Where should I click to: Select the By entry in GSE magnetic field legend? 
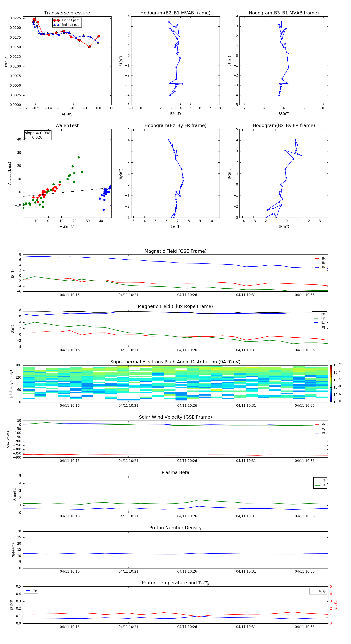(320, 263)
